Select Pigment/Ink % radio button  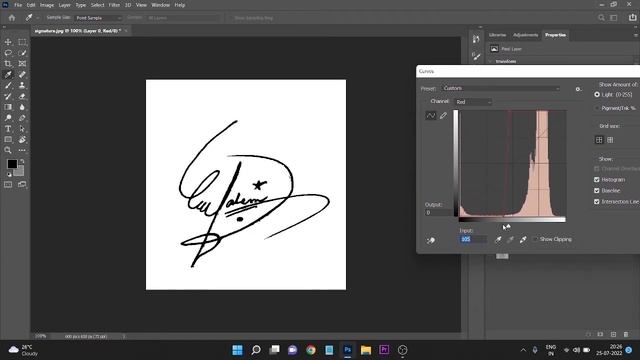(x=597, y=108)
